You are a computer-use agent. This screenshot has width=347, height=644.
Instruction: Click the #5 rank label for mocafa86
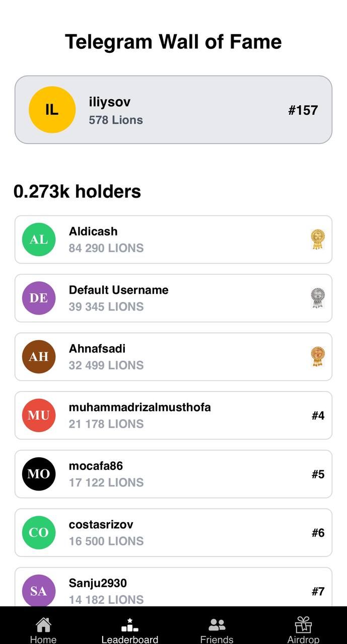coord(318,474)
